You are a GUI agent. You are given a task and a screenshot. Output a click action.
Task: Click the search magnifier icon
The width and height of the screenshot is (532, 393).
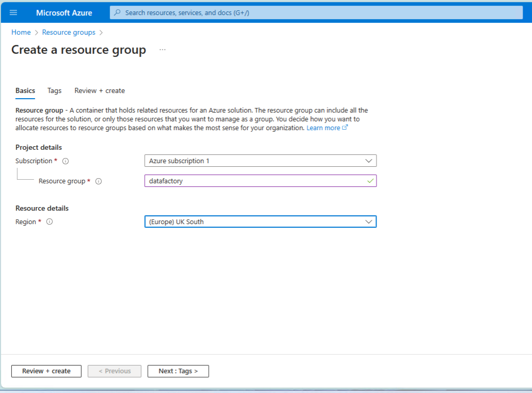117,12
